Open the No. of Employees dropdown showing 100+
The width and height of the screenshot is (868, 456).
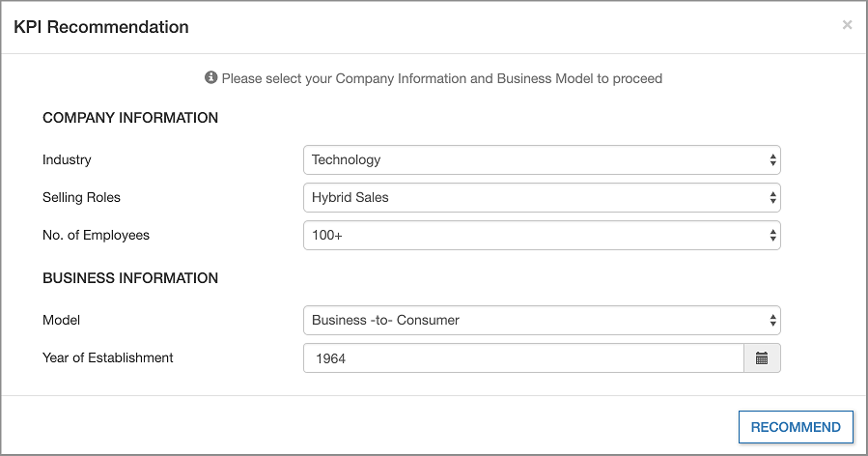[x=541, y=235]
